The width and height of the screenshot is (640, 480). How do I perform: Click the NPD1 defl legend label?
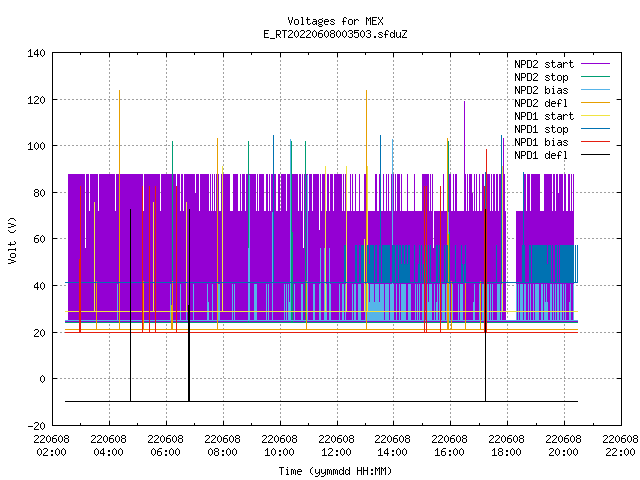pyautogui.click(x=541, y=156)
